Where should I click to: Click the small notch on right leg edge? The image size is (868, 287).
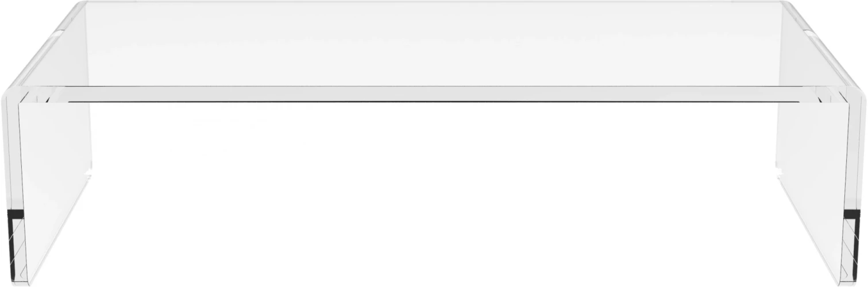click(780, 172)
